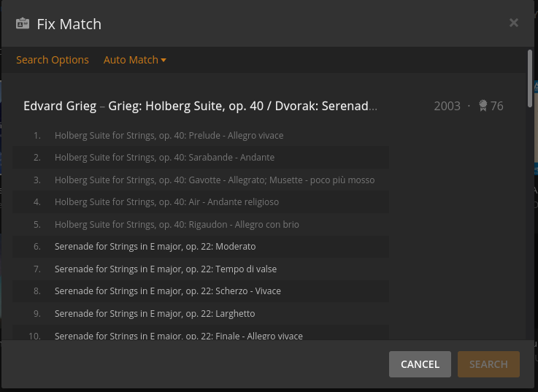Select track 7 Tempo di valse

[166, 269]
